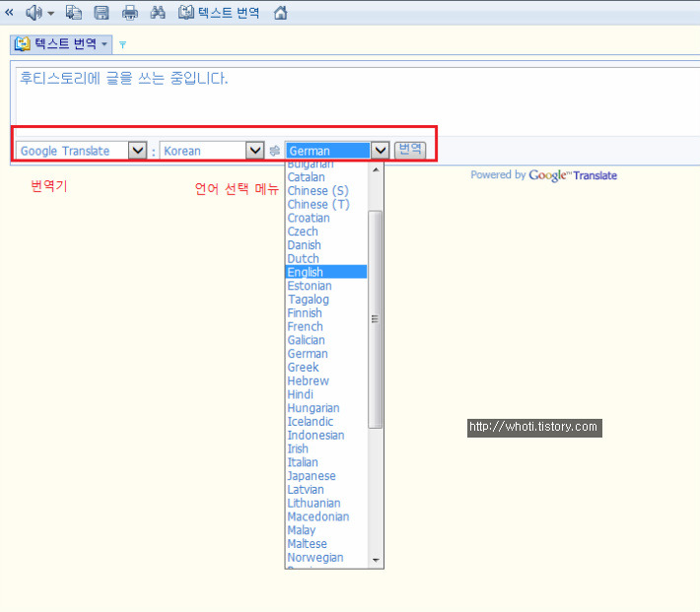Select Japanese as target language

tap(326, 476)
